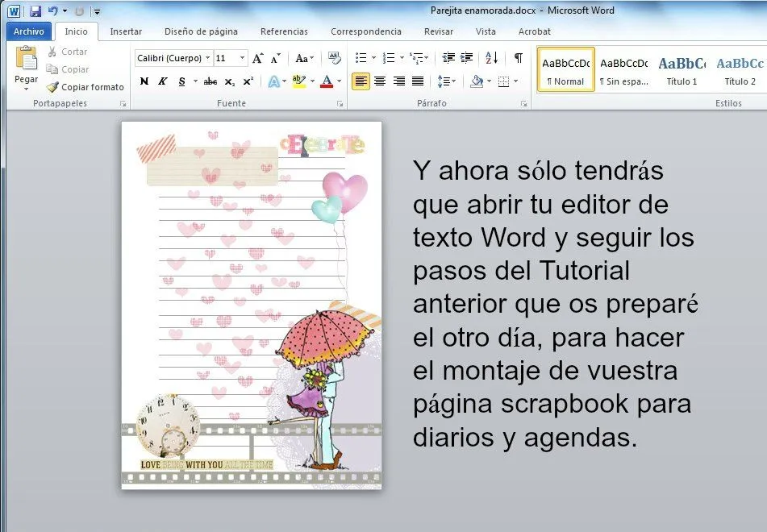Apply the Título 2 style
Screen dimensions: 767x532
tap(740, 69)
